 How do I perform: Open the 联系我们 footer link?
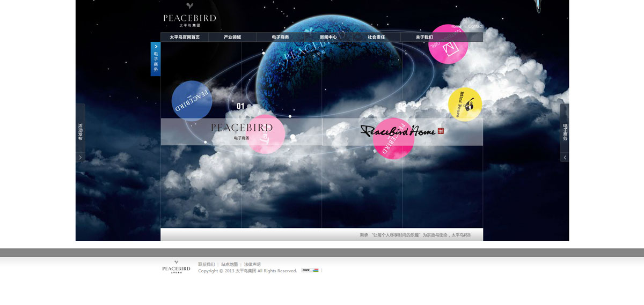(x=206, y=264)
